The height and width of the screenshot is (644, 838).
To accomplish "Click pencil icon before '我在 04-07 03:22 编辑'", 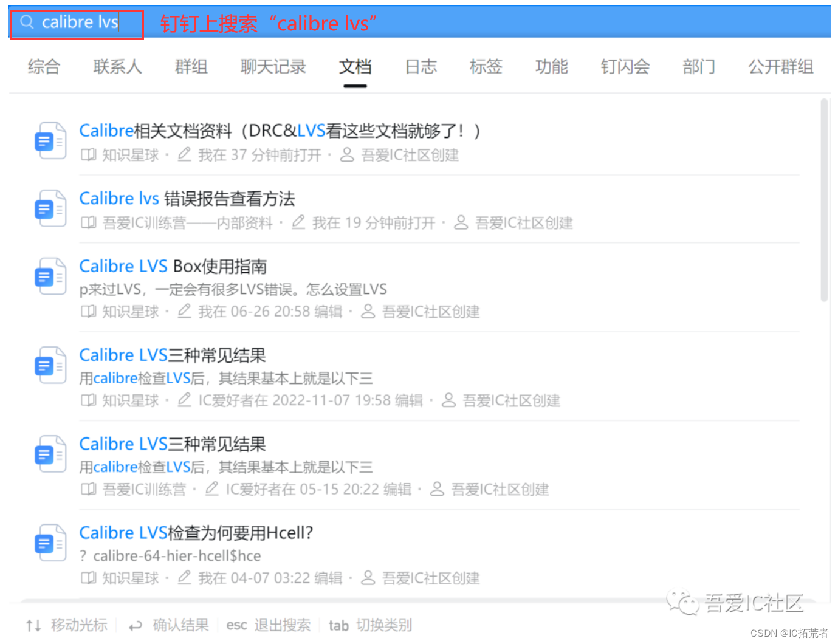I will pos(185,577).
